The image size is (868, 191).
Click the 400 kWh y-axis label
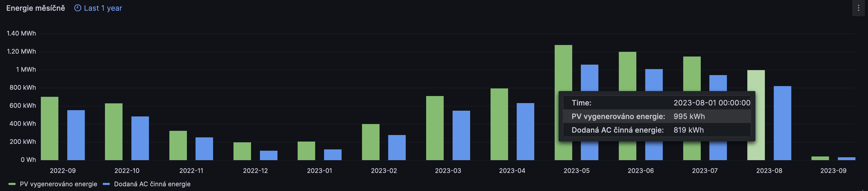23,124
